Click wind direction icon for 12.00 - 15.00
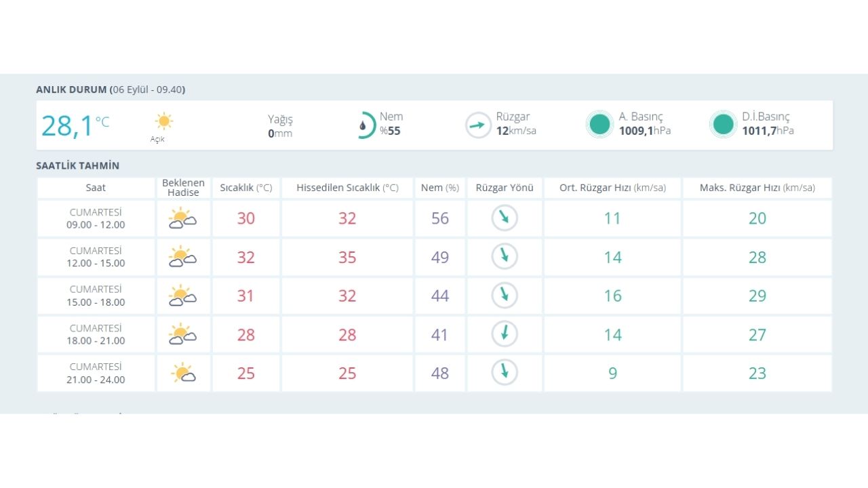Image resolution: width=868 pixels, height=488 pixels. pos(505,257)
